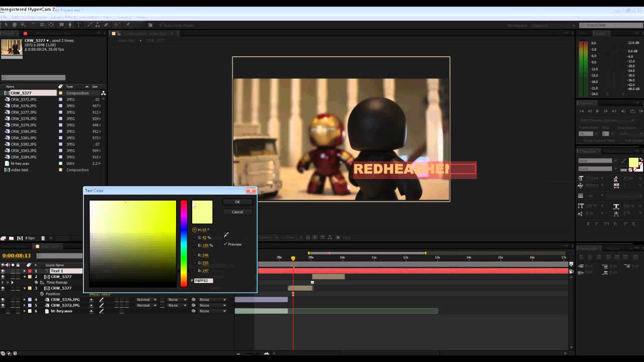Click the Position stopwatch icon

click(42, 294)
